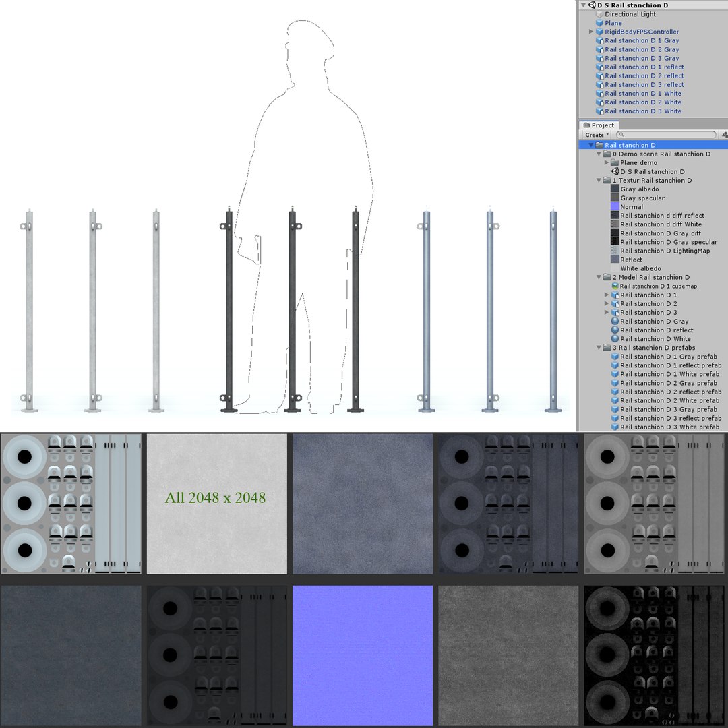Click the Rail stanchion D 1 model icon
Screen dimensions: 728x728
point(615,295)
